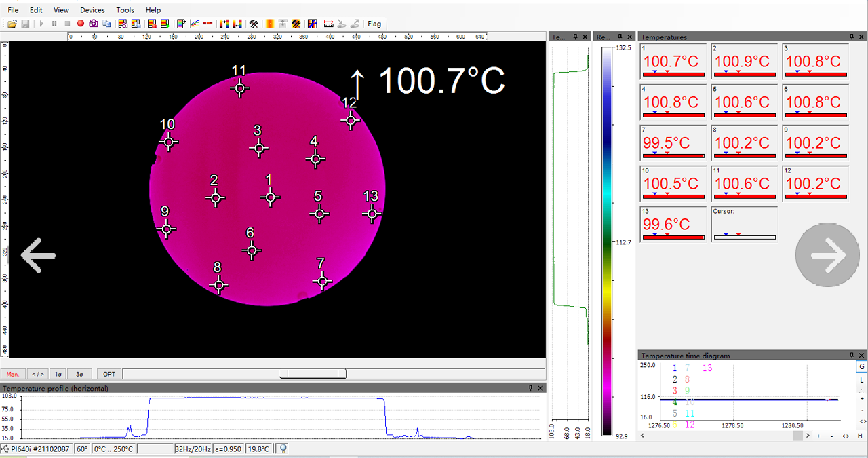Click the temperature range slider bar
This screenshot has width=868, height=458.
tap(313, 374)
